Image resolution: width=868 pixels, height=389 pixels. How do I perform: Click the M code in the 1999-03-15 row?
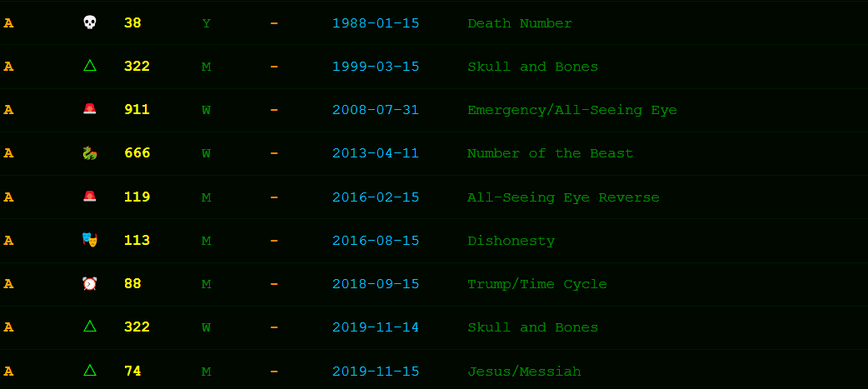coord(207,67)
